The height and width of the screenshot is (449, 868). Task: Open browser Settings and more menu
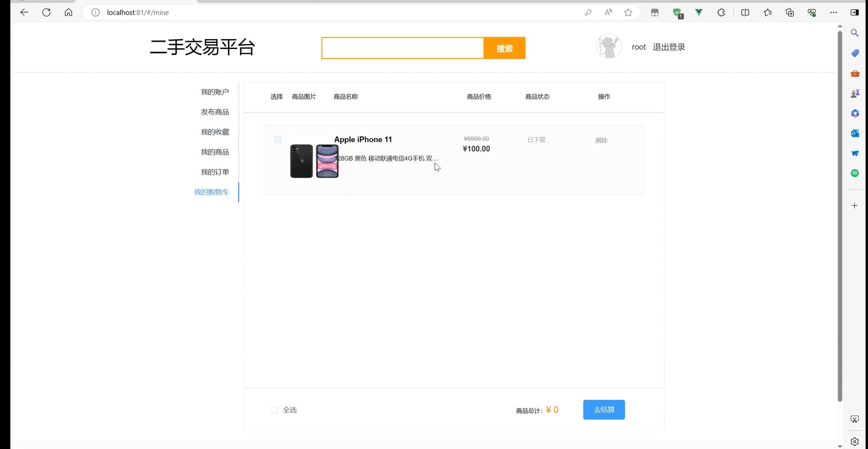pyautogui.click(x=833, y=12)
